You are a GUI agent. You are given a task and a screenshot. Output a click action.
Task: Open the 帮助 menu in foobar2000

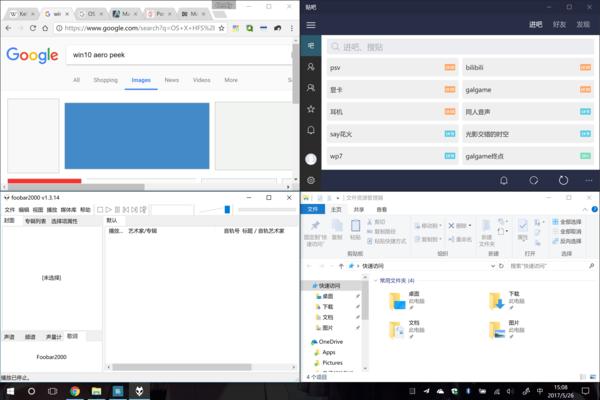pyautogui.click(x=85, y=210)
